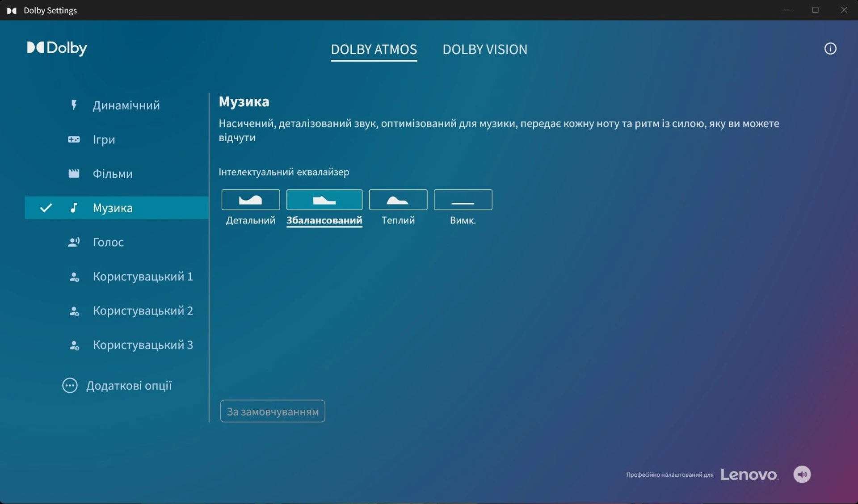858x504 pixels.
Task: Select the Детальний equalizer preset
Action: coord(251,200)
